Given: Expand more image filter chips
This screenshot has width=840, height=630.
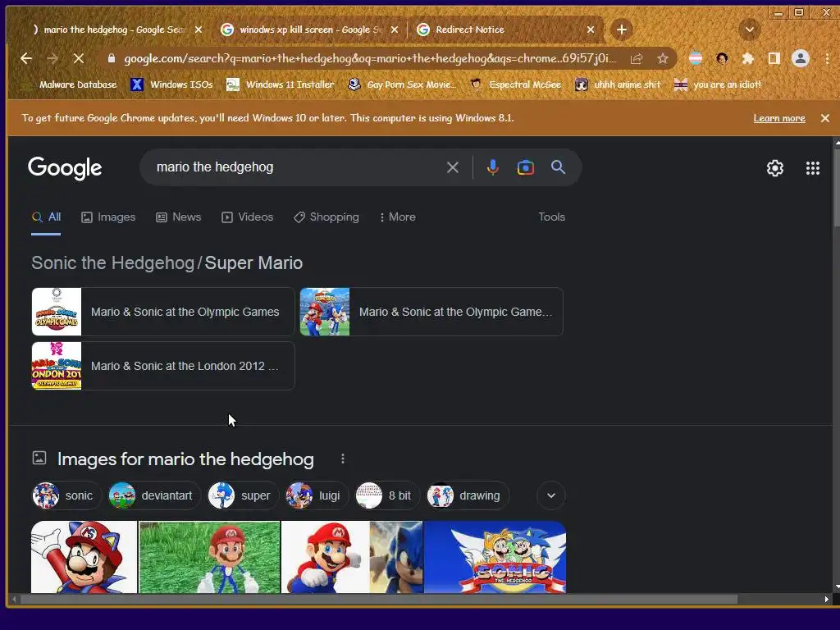Looking at the screenshot, I should [x=551, y=495].
